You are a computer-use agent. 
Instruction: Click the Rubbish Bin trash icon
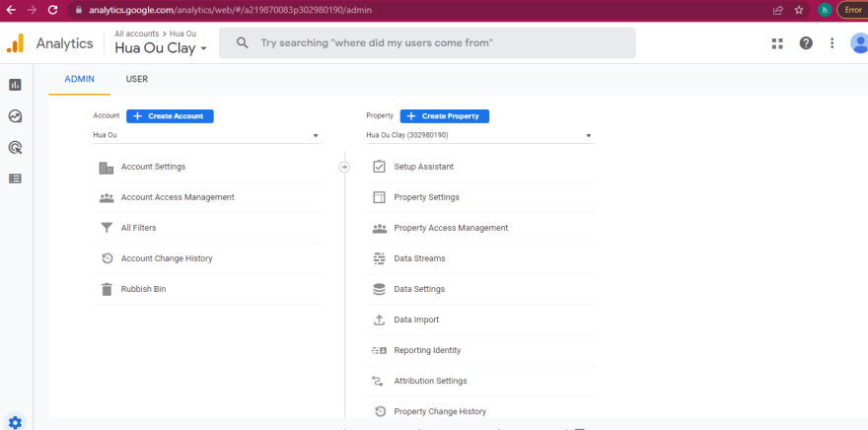tap(107, 289)
